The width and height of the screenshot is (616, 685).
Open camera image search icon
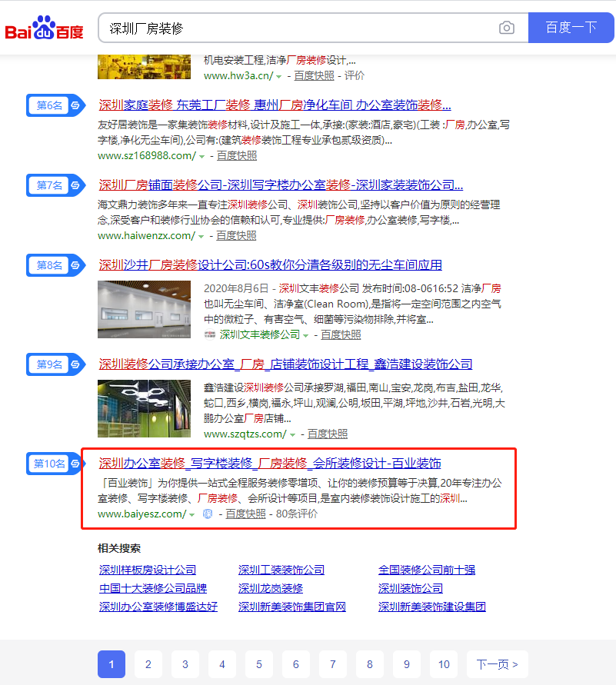pyautogui.click(x=506, y=28)
